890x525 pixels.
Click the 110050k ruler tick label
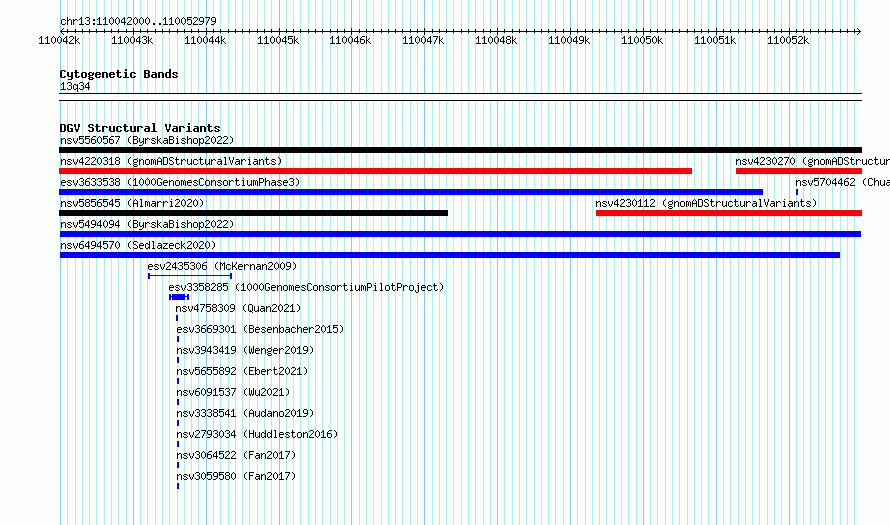[x=642, y=40]
